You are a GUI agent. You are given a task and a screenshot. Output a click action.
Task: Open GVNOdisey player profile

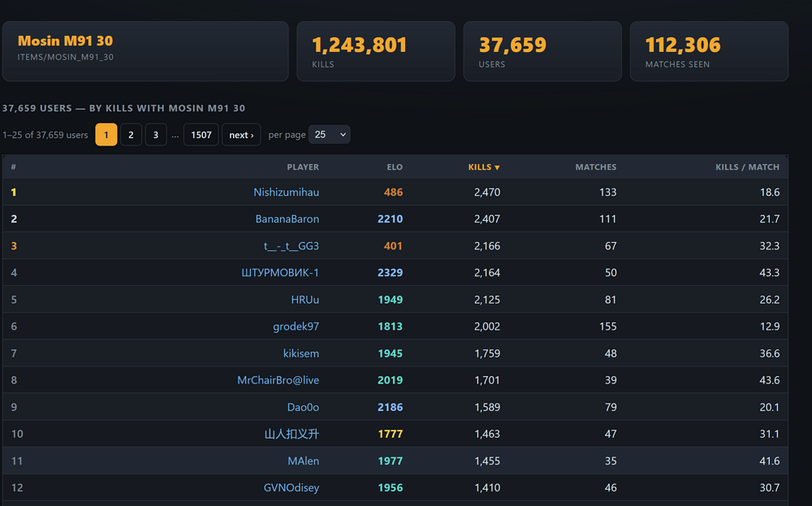pyautogui.click(x=291, y=488)
